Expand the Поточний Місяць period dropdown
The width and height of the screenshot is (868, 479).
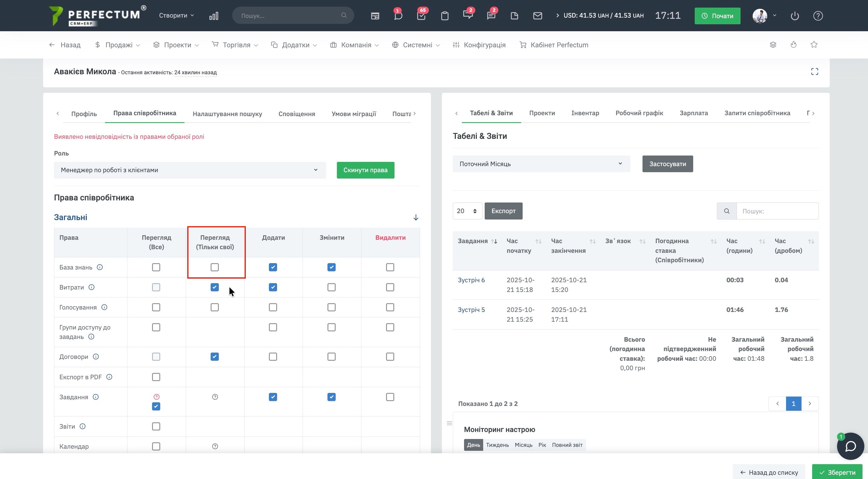point(541,164)
